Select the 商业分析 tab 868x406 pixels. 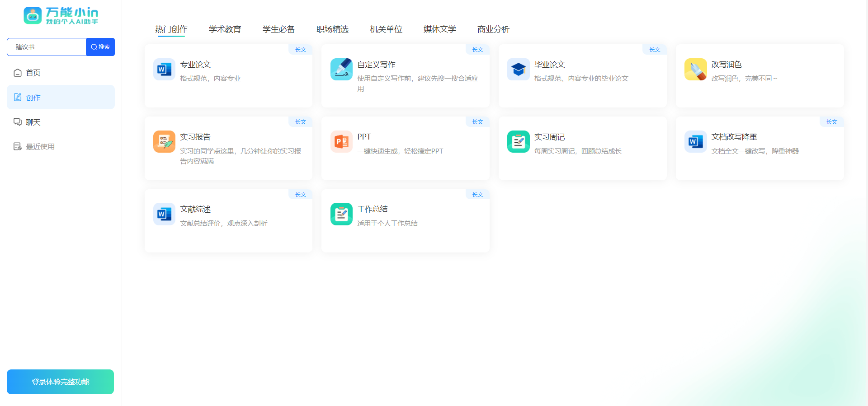[x=493, y=29]
